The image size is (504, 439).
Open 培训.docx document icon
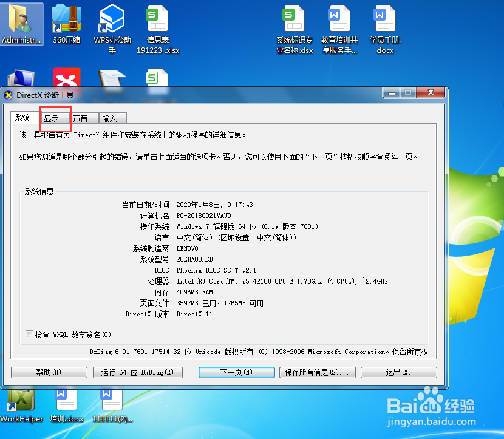(x=67, y=406)
